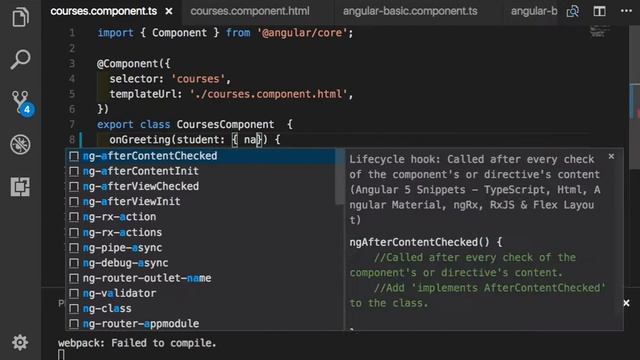Open the Extensions view in activity bar

tap(20, 187)
